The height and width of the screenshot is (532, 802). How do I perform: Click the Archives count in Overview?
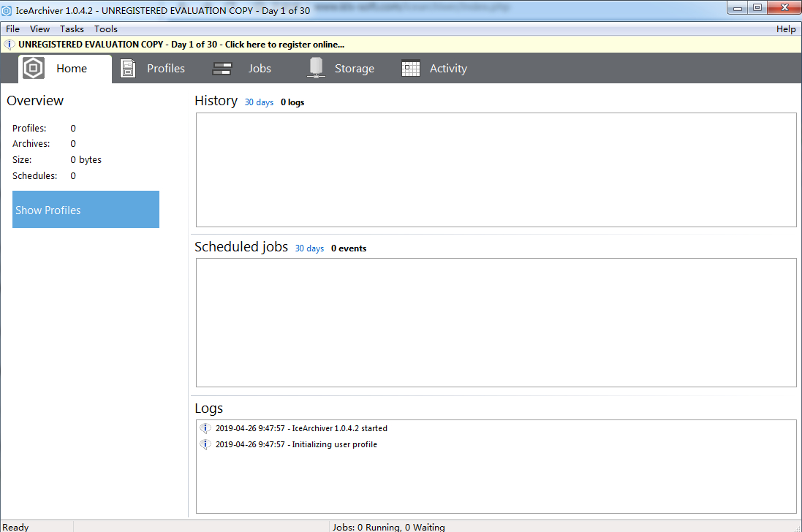(73, 144)
